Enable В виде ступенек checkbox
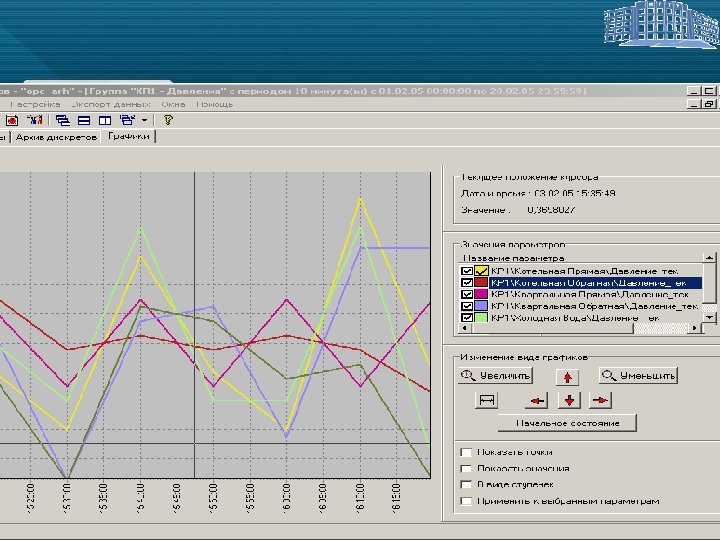Image resolution: width=720 pixels, height=540 pixels. pos(466,485)
